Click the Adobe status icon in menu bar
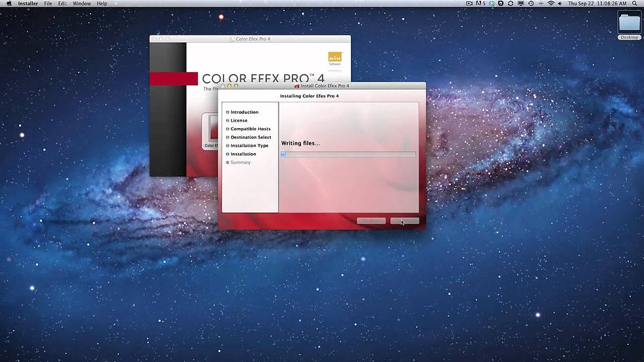 pos(480,3)
